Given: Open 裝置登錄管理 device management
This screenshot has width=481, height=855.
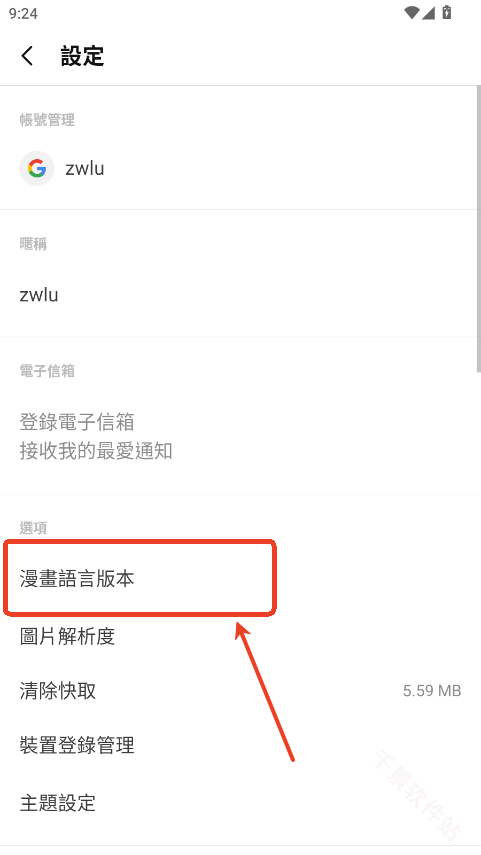Looking at the screenshot, I should click(238, 745).
